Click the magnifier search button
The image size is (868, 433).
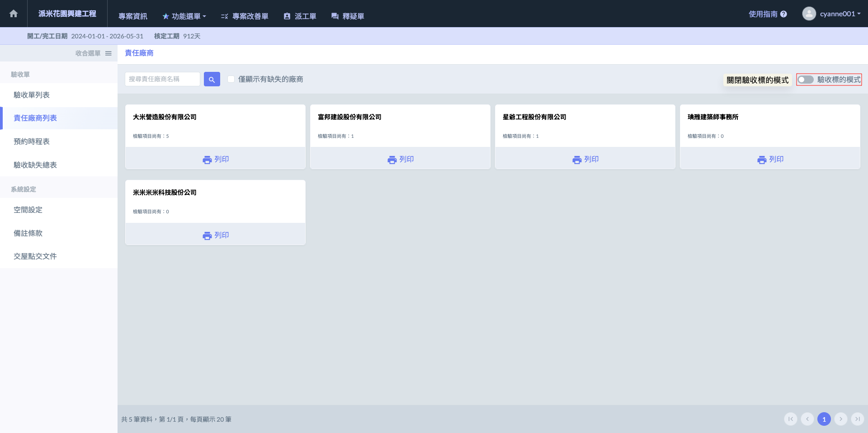(x=212, y=79)
